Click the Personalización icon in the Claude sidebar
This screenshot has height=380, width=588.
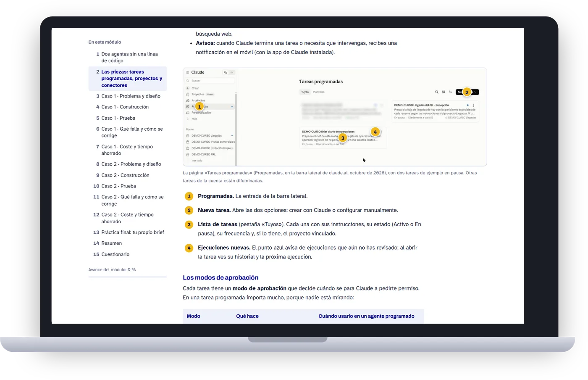[188, 113]
